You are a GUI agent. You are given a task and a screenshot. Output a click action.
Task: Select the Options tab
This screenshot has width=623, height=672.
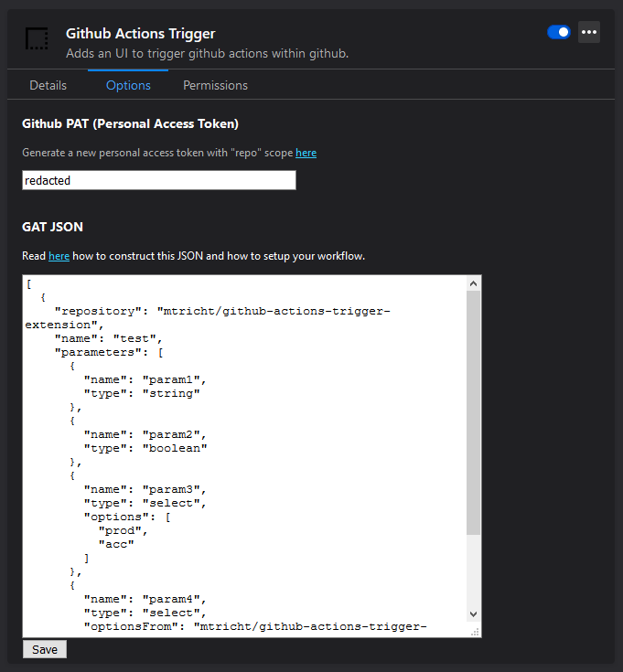(x=128, y=85)
